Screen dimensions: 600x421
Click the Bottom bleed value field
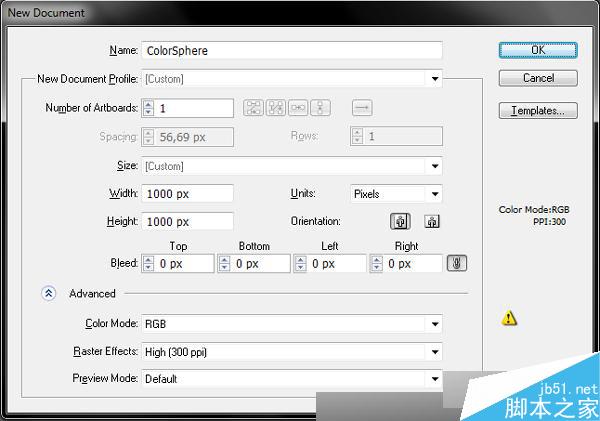(x=260, y=263)
